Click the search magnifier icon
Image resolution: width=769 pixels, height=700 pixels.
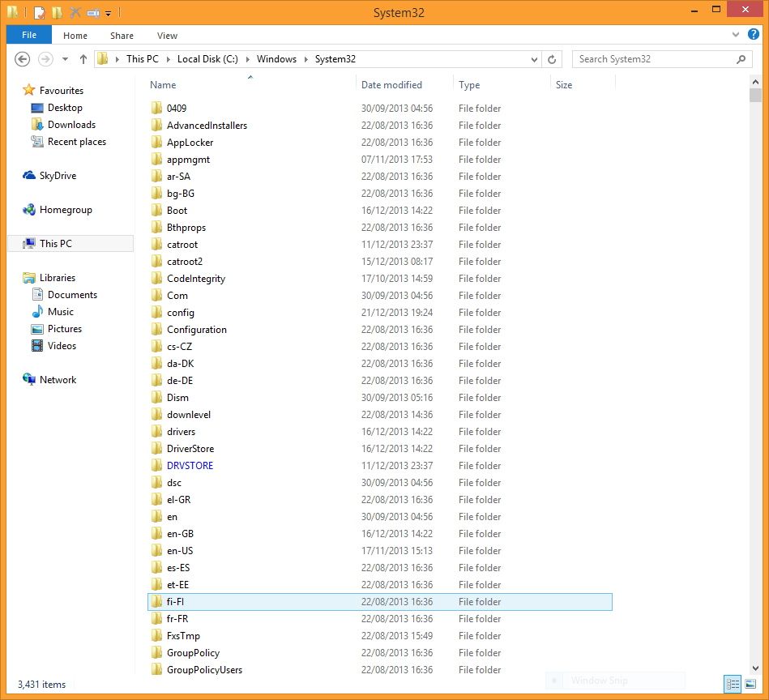[741, 59]
